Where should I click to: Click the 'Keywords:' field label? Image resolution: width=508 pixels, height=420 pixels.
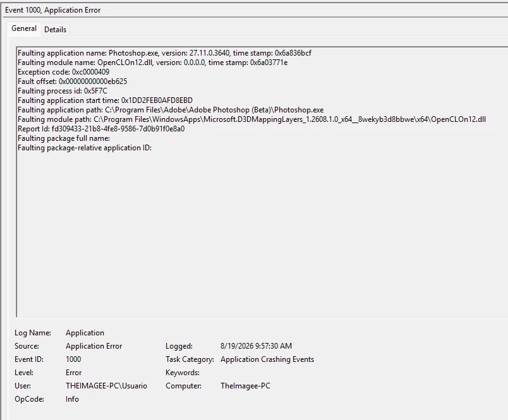[183, 373]
